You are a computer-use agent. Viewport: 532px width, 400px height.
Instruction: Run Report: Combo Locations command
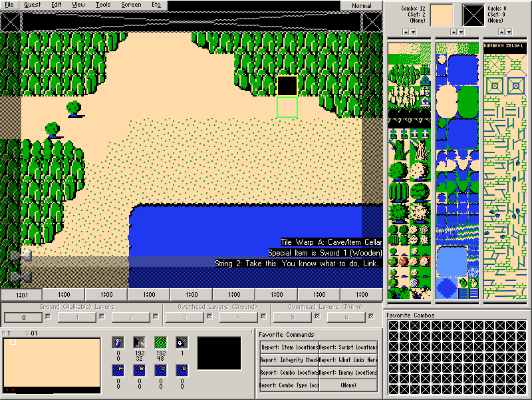tap(289, 373)
